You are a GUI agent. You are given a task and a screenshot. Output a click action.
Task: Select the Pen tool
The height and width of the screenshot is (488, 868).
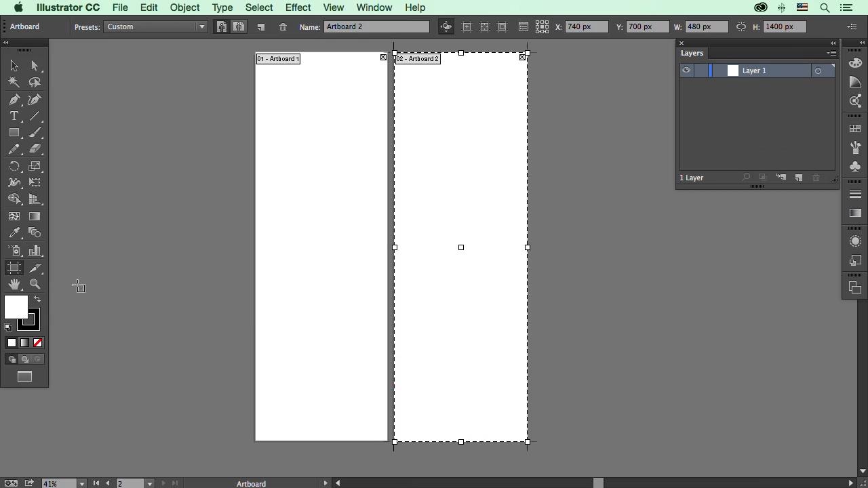coord(14,100)
